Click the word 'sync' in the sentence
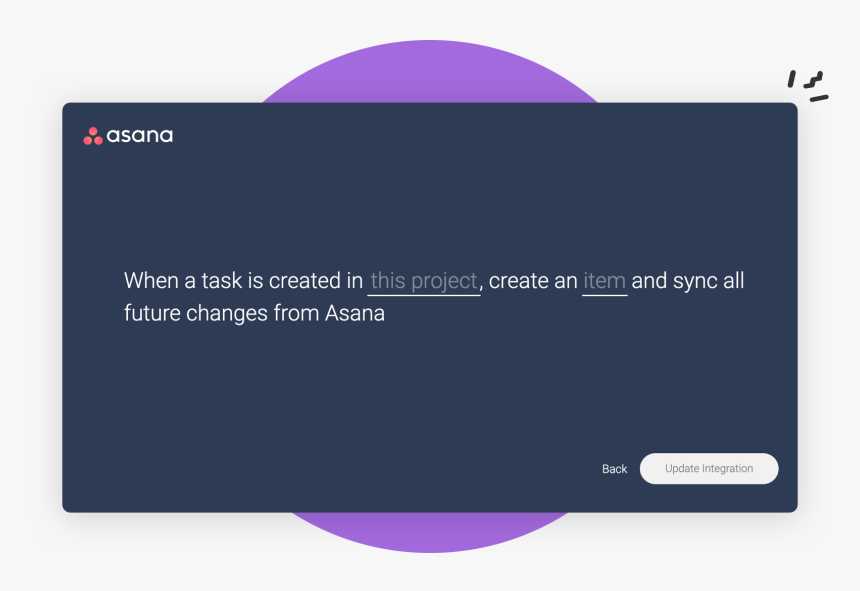Image resolution: width=860 pixels, height=591 pixels. pyautogui.click(x=695, y=281)
